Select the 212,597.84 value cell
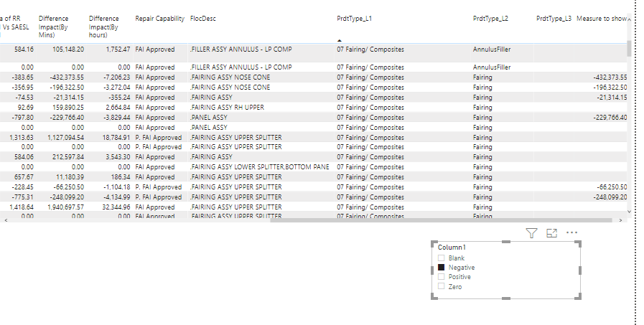This screenshot has height=325, width=644. 68,157
